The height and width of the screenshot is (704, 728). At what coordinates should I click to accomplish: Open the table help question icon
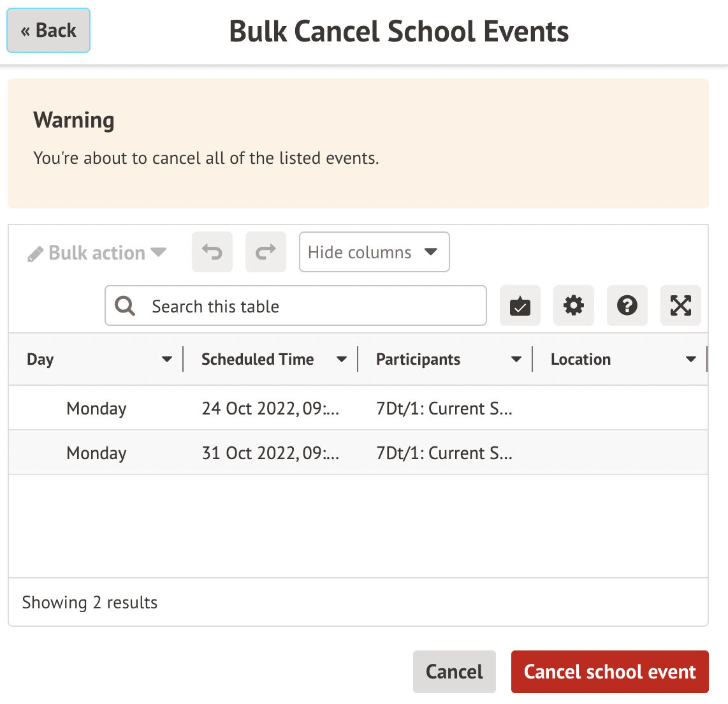(x=627, y=306)
